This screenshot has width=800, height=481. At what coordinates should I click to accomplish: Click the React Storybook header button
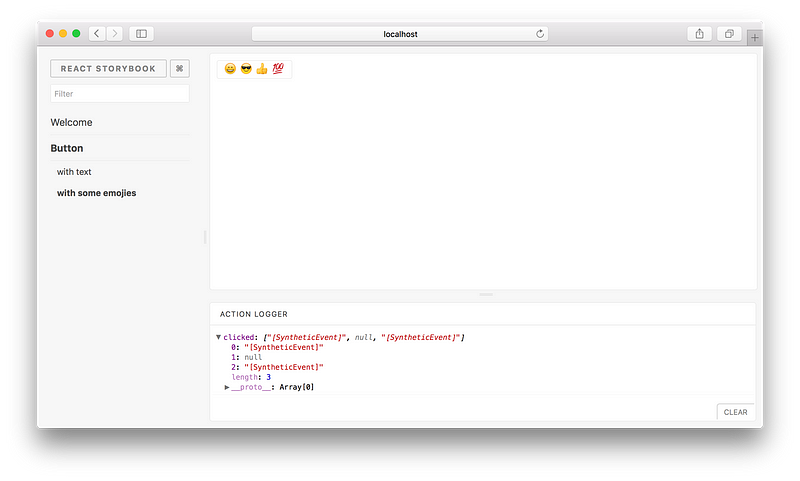point(108,68)
